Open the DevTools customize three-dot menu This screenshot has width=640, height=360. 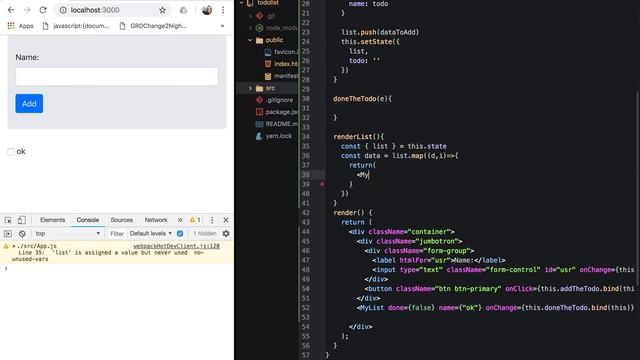click(x=212, y=220)
